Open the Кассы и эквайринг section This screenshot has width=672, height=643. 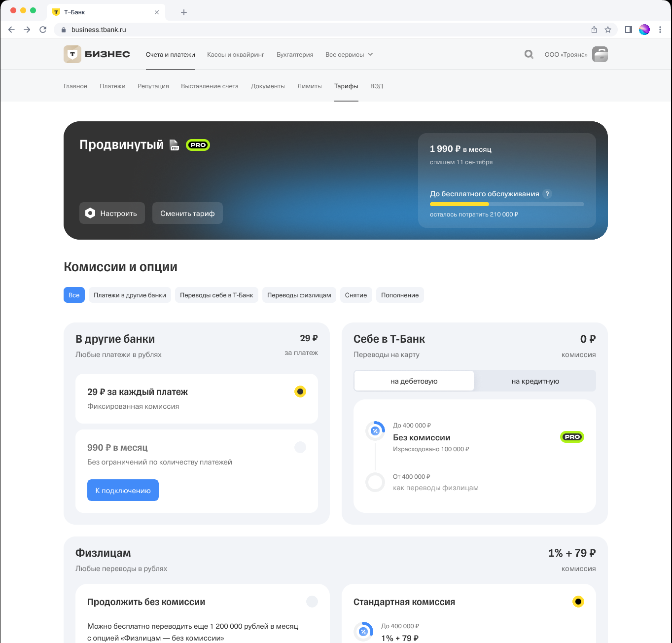pos(236,54)
